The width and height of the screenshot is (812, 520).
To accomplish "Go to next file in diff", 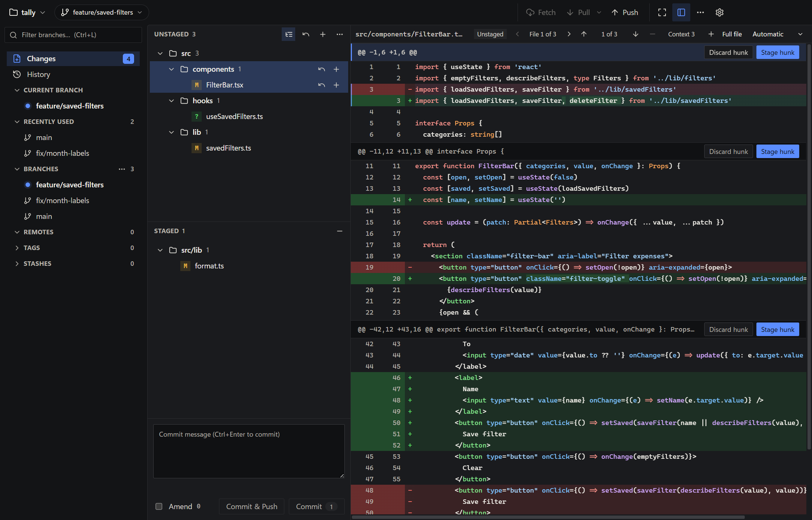I will (569, 34).
